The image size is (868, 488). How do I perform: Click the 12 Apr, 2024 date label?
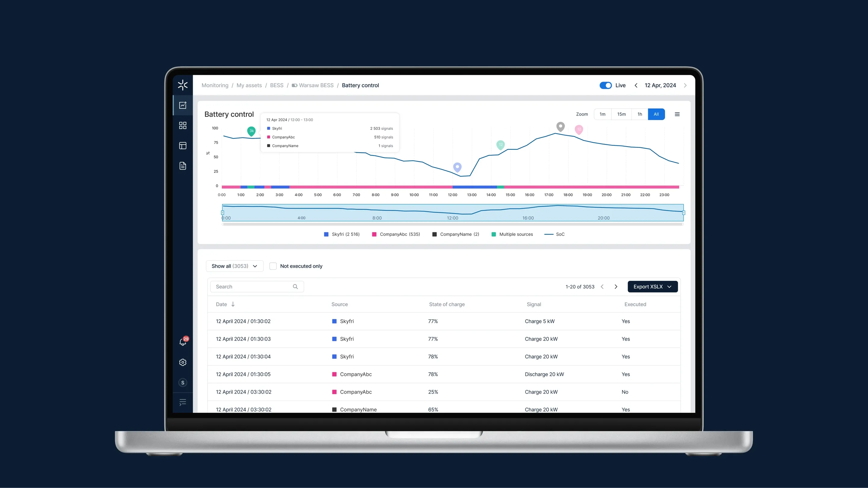click(x=660, y=86)
